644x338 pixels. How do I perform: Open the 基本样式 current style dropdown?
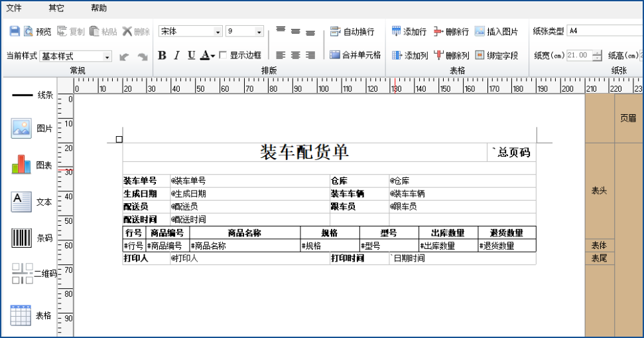point(107,57)
